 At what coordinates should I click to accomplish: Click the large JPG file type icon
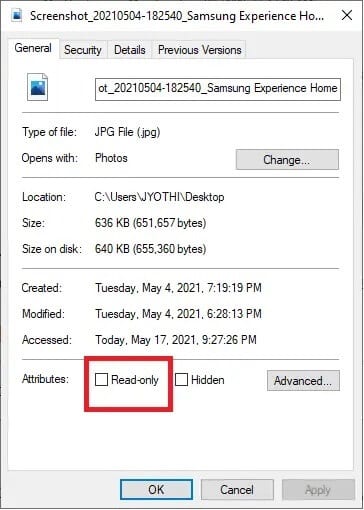(x=37, y=87)
